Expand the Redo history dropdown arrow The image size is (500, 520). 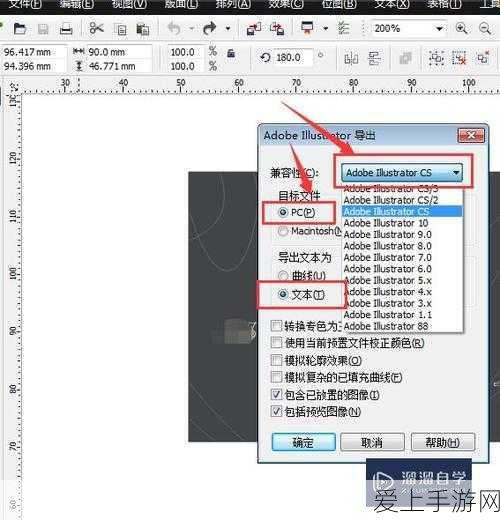(228, 29)
